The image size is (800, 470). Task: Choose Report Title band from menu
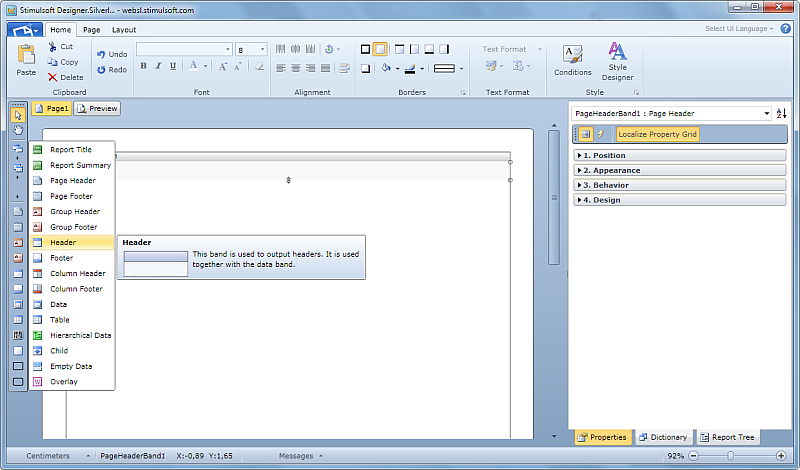click(72, 150)
